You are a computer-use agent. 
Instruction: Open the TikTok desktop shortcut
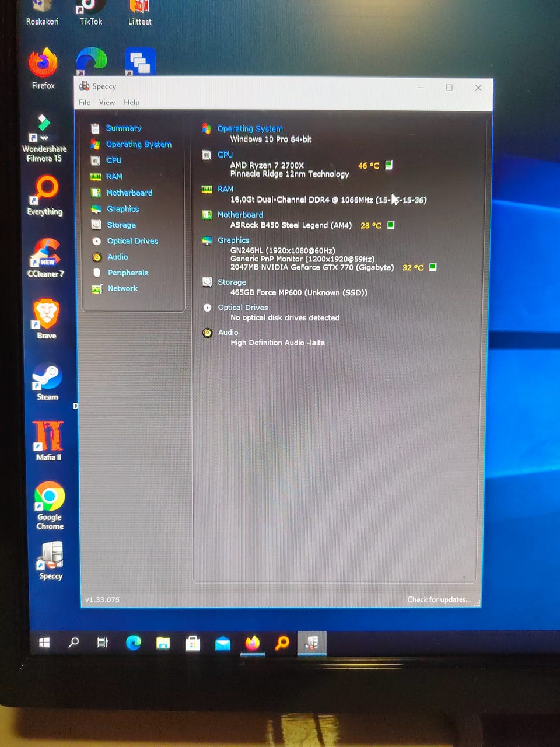coord(90,13)
